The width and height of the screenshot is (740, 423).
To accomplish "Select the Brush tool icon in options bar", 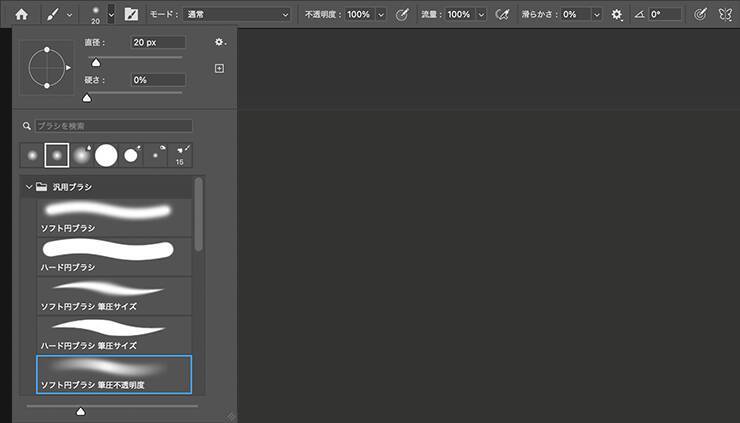I will [x=52, y=14].
